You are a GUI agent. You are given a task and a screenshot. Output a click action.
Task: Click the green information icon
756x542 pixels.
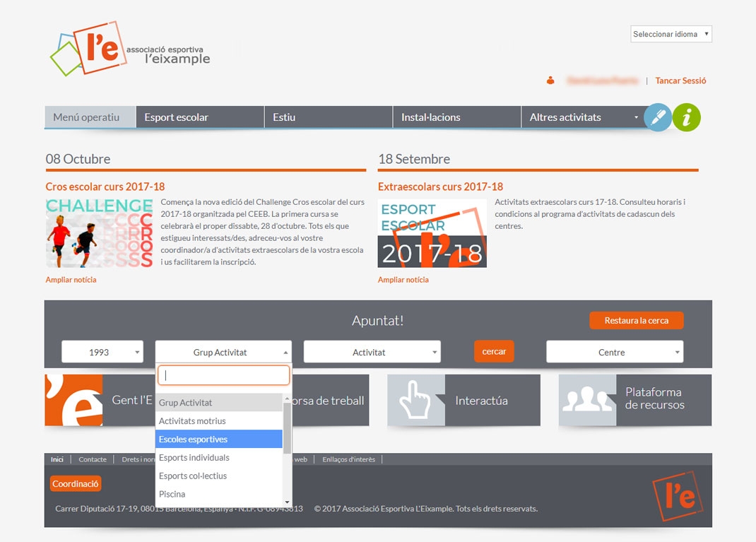pyautogui.click(x=687, y=117)
